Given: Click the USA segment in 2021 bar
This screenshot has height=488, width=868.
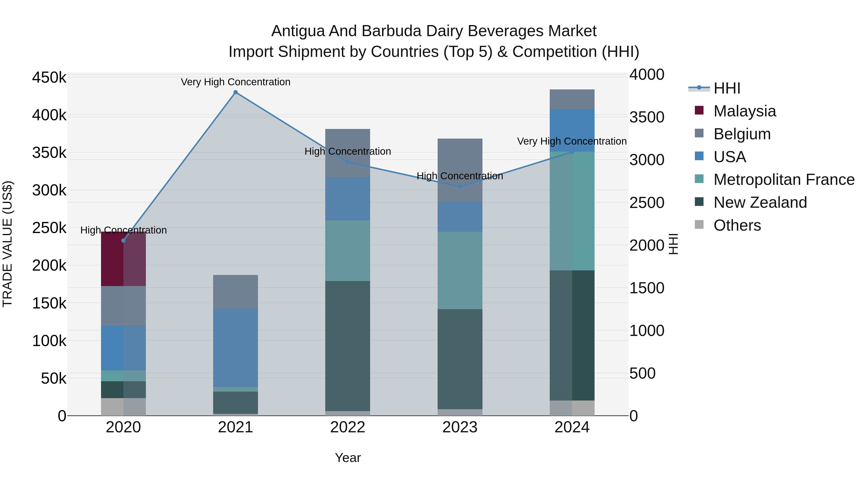Looking at the screenshot, I should click(236, 348).
